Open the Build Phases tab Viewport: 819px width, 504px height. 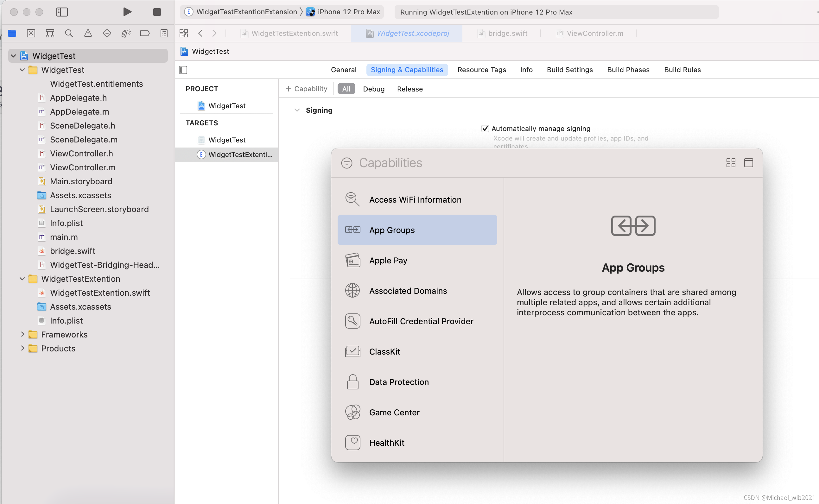click(628, 70)
